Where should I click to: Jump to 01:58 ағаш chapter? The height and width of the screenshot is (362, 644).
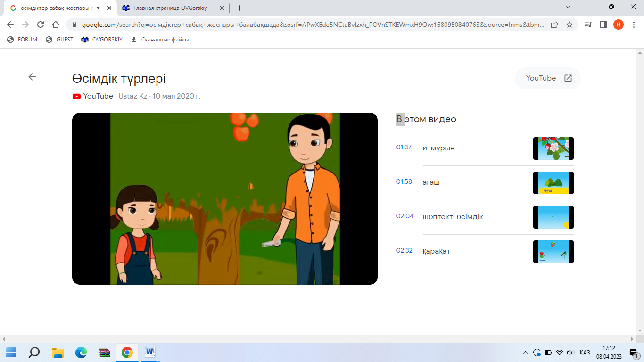[x=404, y=182]
